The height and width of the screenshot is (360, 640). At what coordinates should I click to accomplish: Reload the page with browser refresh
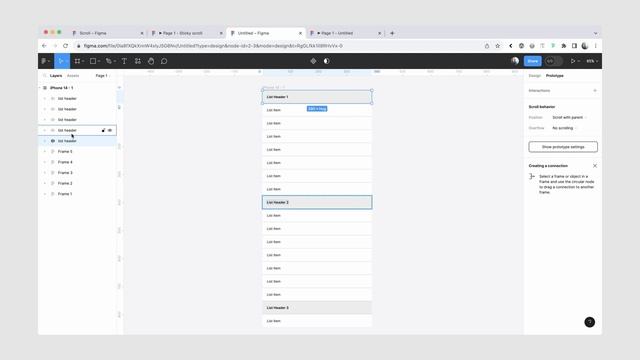click(x=65, y=46)
